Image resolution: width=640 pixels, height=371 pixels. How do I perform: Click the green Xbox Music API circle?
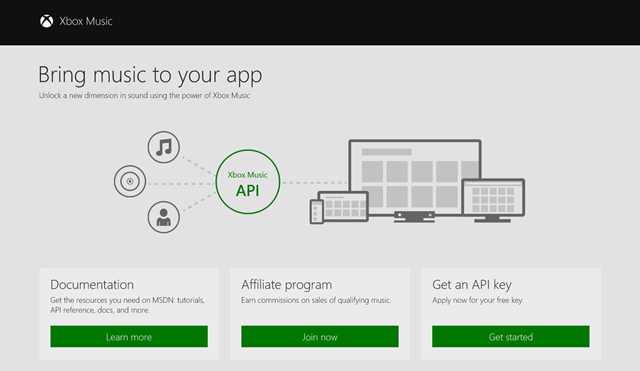point(248,182)
